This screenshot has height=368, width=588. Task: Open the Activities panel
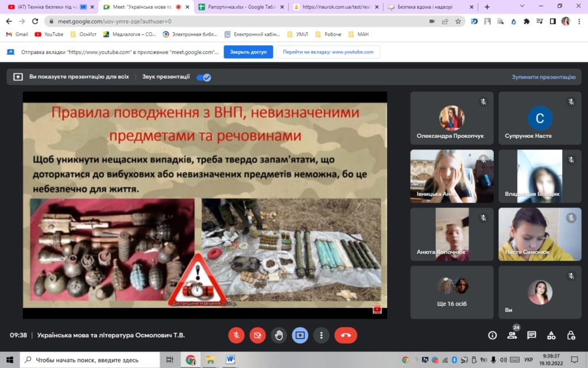pyautogui.click(x=551, y=335)
